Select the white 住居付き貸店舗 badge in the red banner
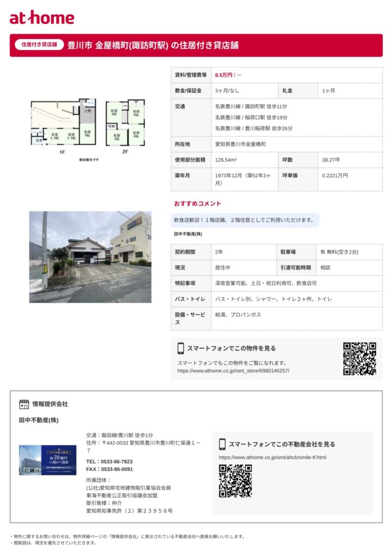 click(x=39, y=45)
